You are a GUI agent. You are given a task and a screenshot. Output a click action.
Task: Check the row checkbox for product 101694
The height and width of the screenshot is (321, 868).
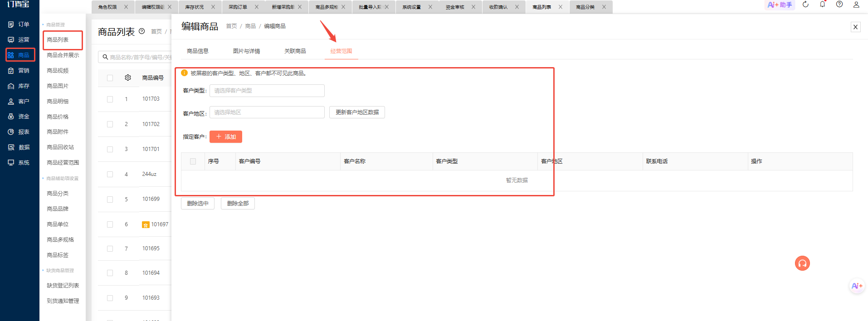(x=110, y=273)
